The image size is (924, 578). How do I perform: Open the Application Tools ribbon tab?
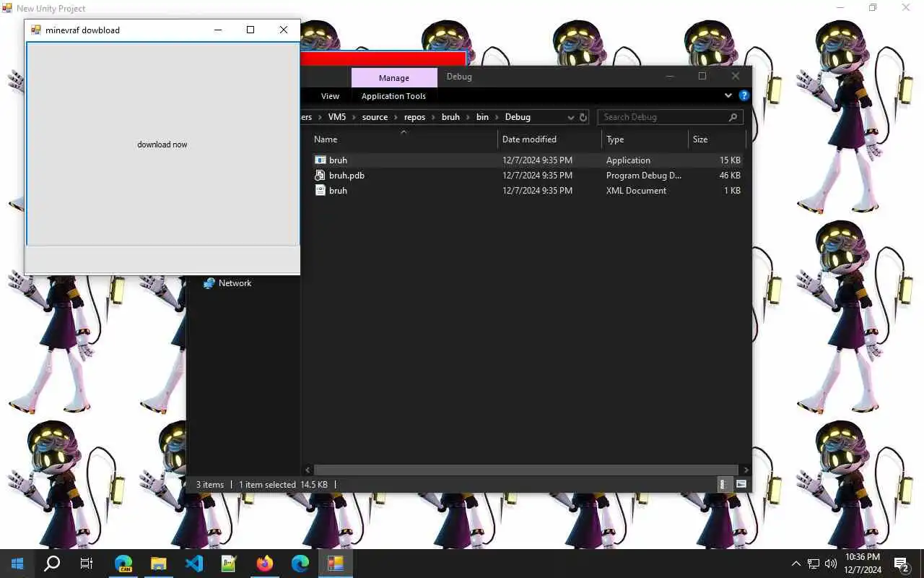pos(393,96)
